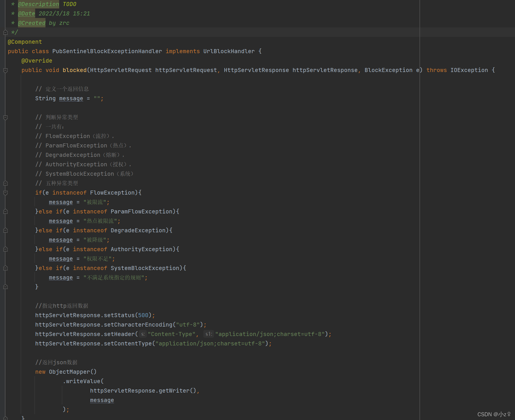Click the "不满足系统指定的规则" string literal
Image resolution: width=515 pixels, height=420 pixels.
[x=114, y=278]
